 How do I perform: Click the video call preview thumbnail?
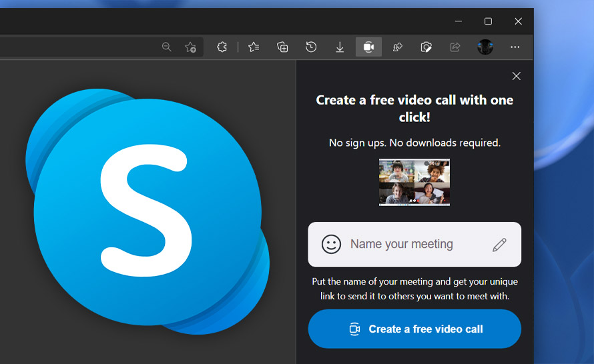coord(414,183)
